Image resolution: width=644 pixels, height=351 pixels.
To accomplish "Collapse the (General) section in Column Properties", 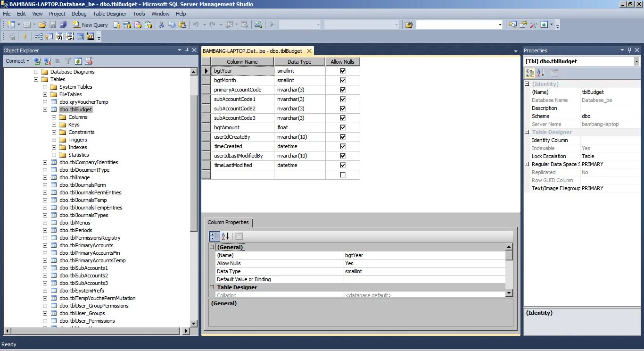I will click(212, 247).
